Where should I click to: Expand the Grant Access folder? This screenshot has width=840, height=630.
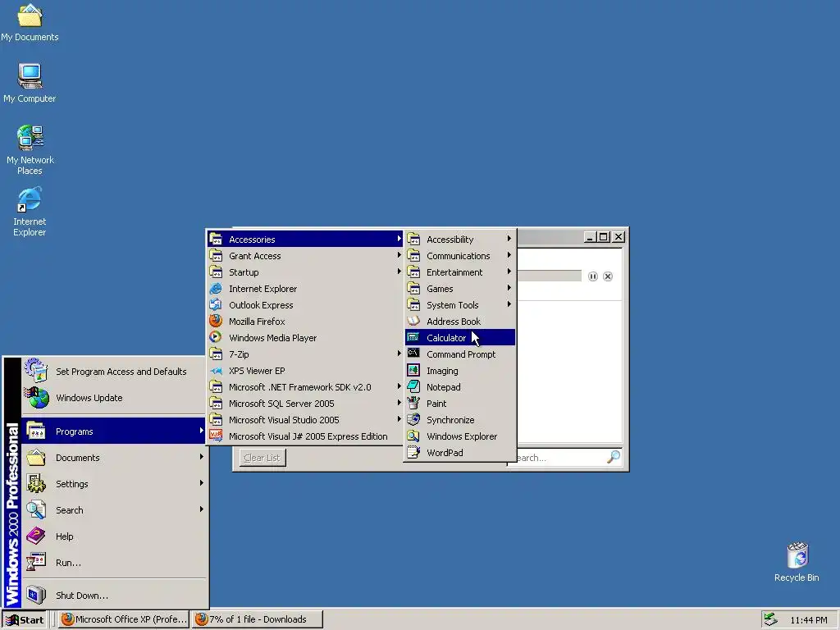[305, 256]
